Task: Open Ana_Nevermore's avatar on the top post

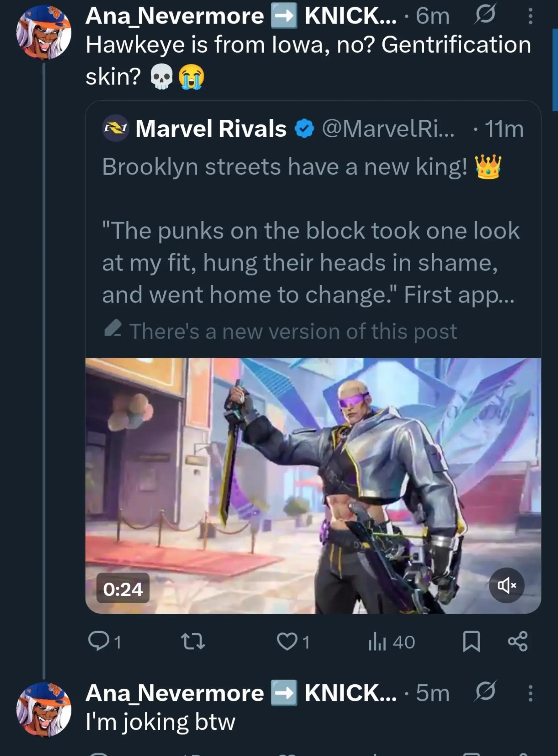Action: [x=44, y=32]
